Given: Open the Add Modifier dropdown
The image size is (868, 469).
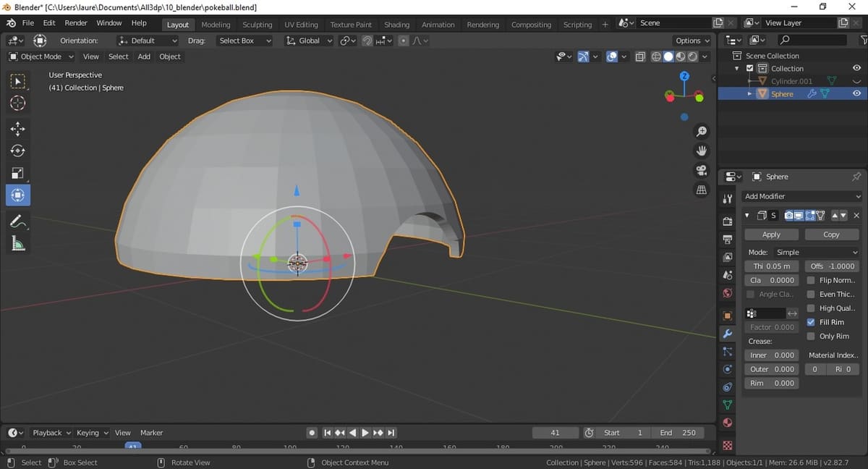Looking at the screenshot, I should 802,196.
